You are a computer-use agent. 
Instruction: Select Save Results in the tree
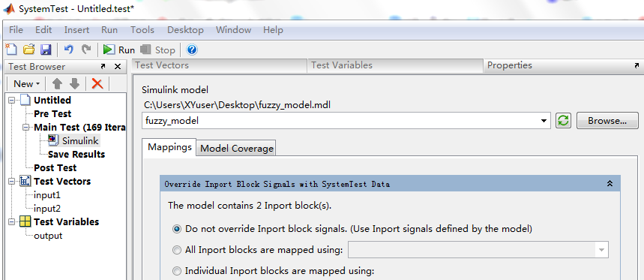pos(76,155)
